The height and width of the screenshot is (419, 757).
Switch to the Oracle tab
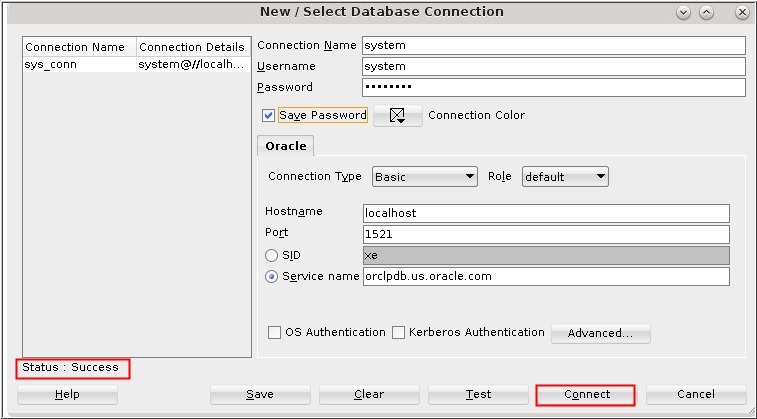pos(286,146)
